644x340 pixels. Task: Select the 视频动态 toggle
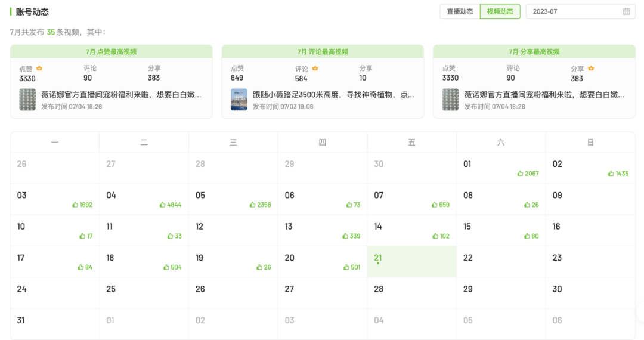pos(500,11)
